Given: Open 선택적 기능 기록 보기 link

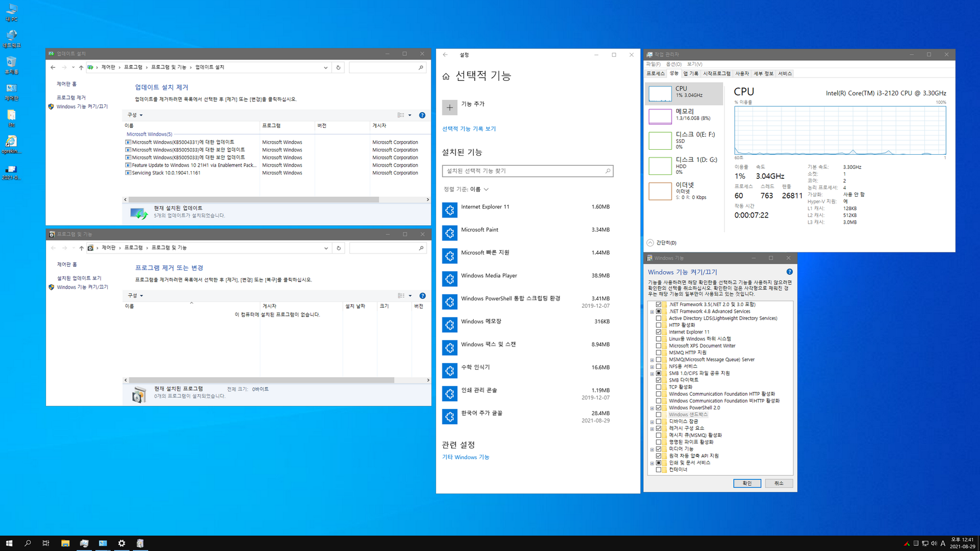Looking at the screenshot, I should pos(469,129).
